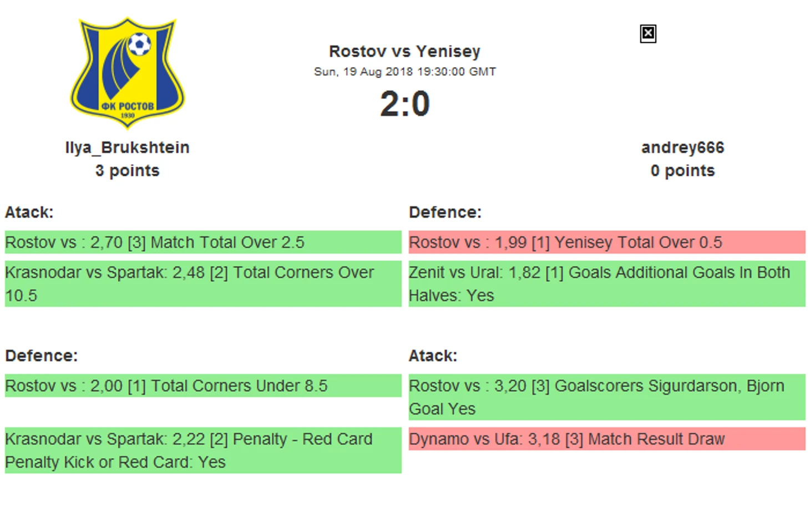This screenshot has height=532, width=810.
Task: Close the popup using the X box icon
Action: point(647,34)
